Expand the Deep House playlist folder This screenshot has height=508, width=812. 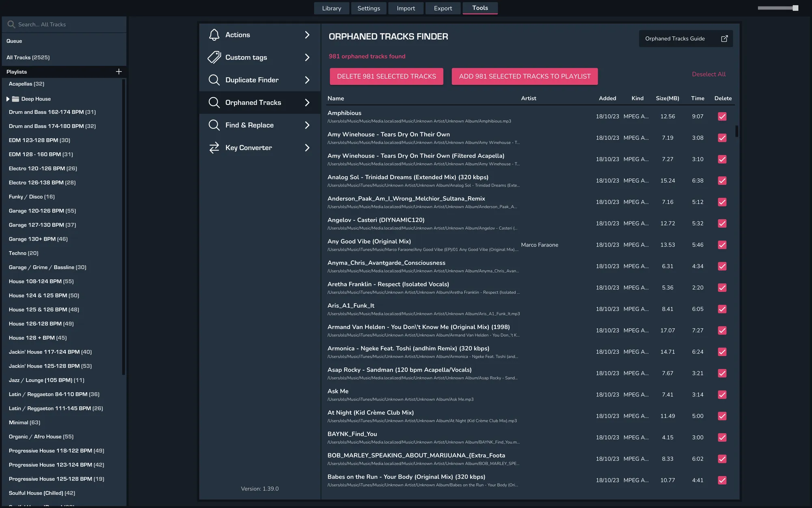coord(8,99)
